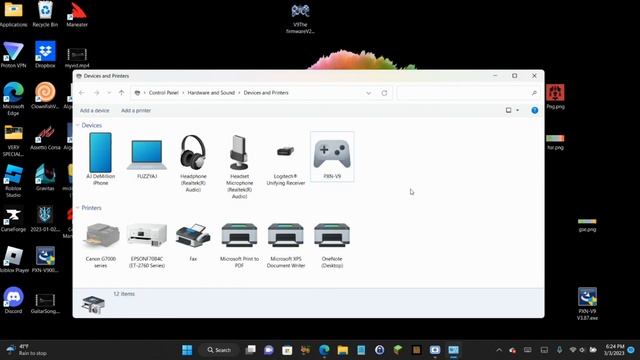Select the AJ DeMillion iPhone device
This screenshot has width=640, height=360.
pyautogui.click(x=100, y=159)
